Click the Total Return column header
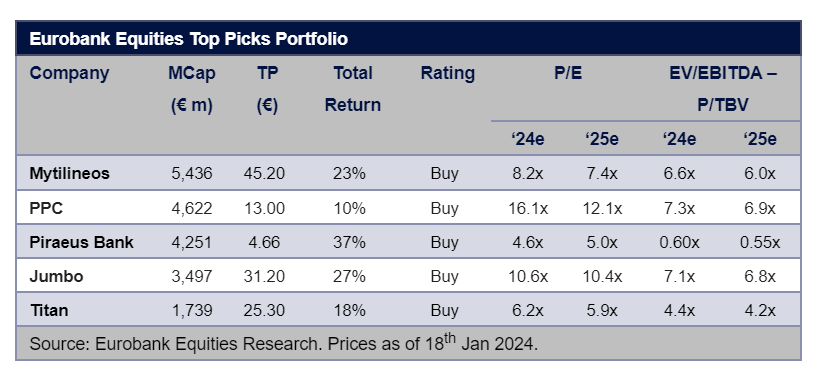This screenshot has height=382, width=824. pyautogui.click(x=353, y=89)
